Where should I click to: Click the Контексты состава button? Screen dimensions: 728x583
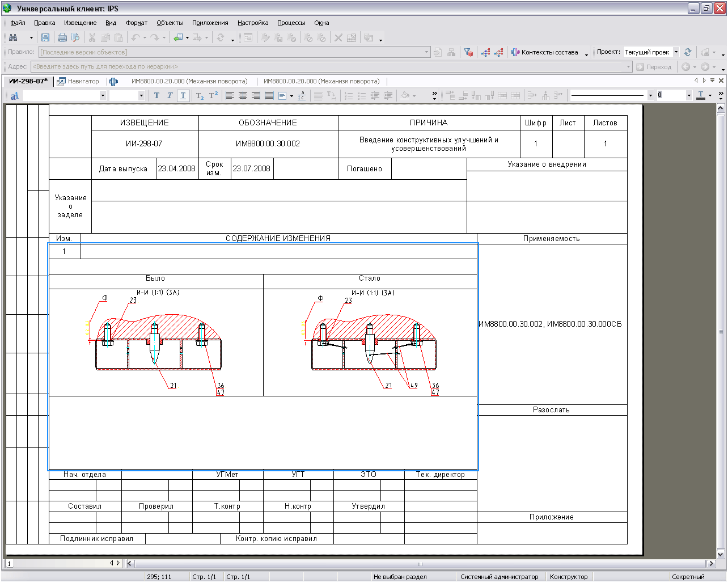tap(545, 52)
